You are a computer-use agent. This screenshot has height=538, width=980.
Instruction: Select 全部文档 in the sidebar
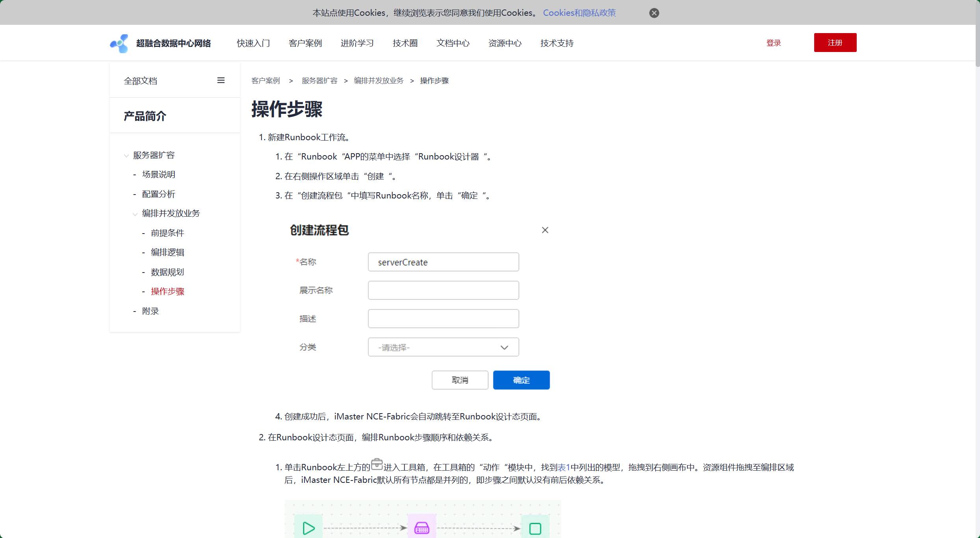pyautogui.click(x=141, y=81)
